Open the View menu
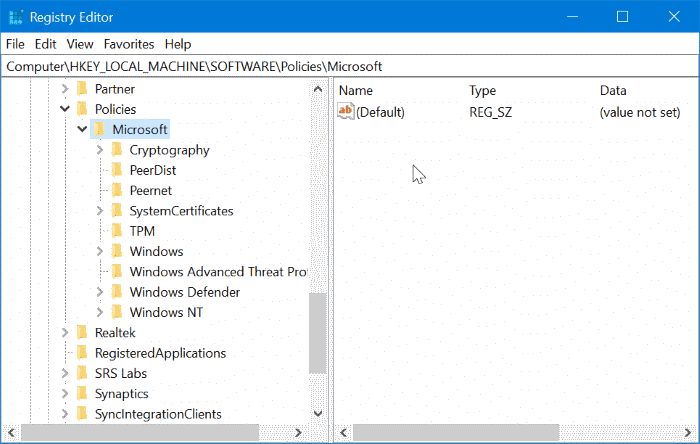700x444 pixels. (x=80, y=44)
